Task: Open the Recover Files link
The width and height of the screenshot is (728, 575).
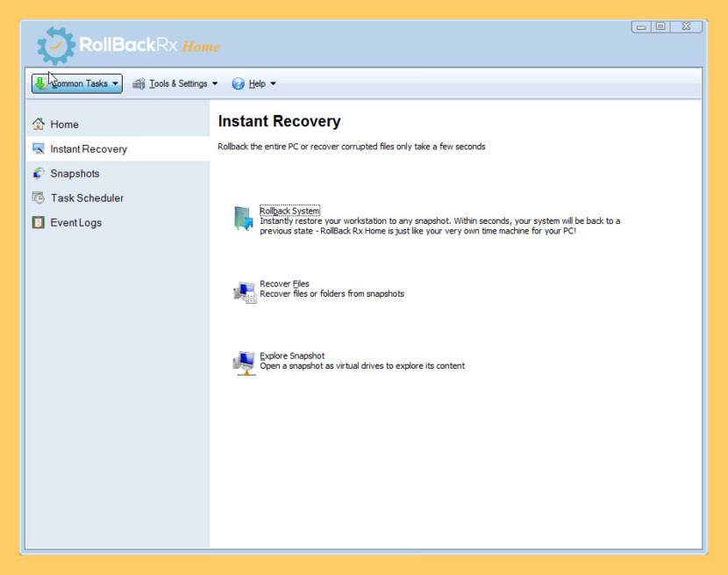Action: tap(284, 284)
